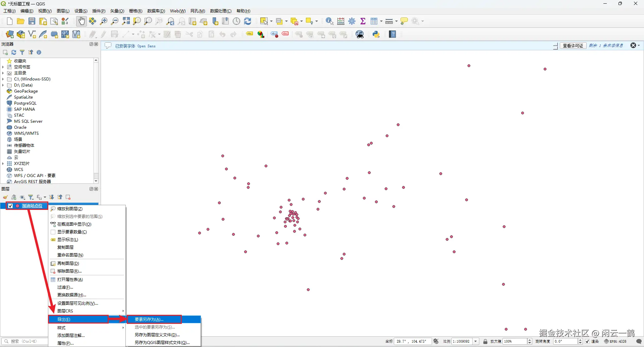Viewport: 644px width, 347px height.
Task: Open the Python console
Action: 376,34
